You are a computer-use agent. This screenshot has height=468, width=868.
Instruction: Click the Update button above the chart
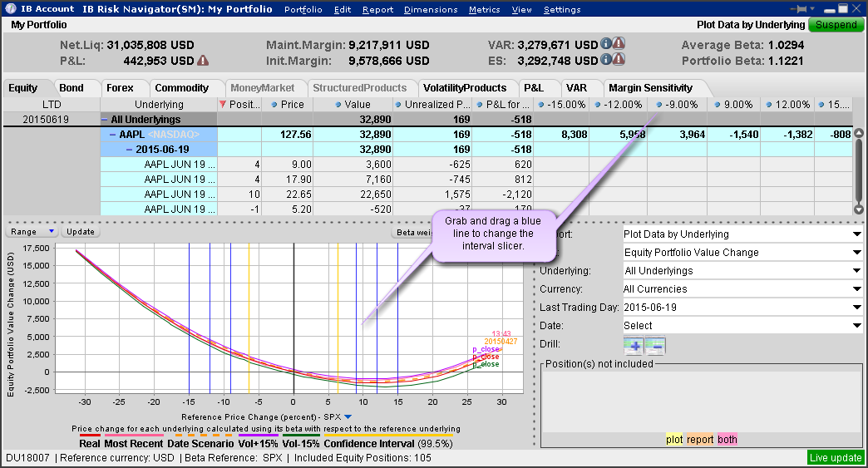80,232
